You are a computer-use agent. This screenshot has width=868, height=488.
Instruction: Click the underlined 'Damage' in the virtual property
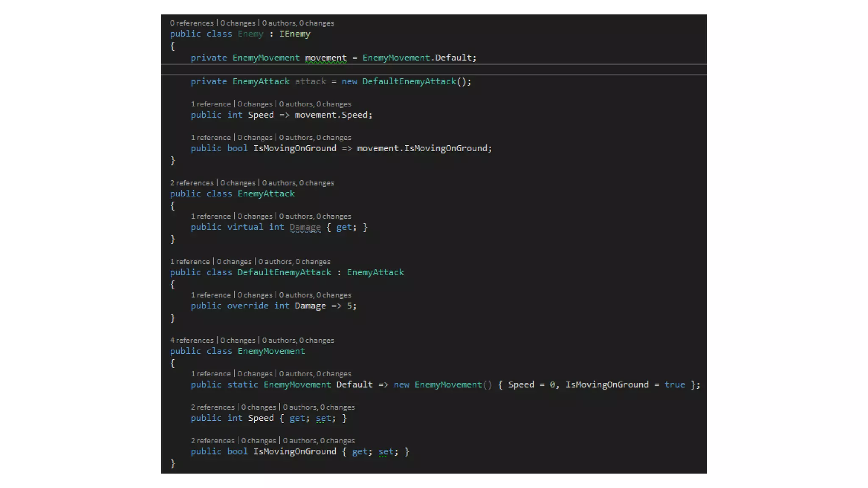pyautogui.click(x=305, y=227)
